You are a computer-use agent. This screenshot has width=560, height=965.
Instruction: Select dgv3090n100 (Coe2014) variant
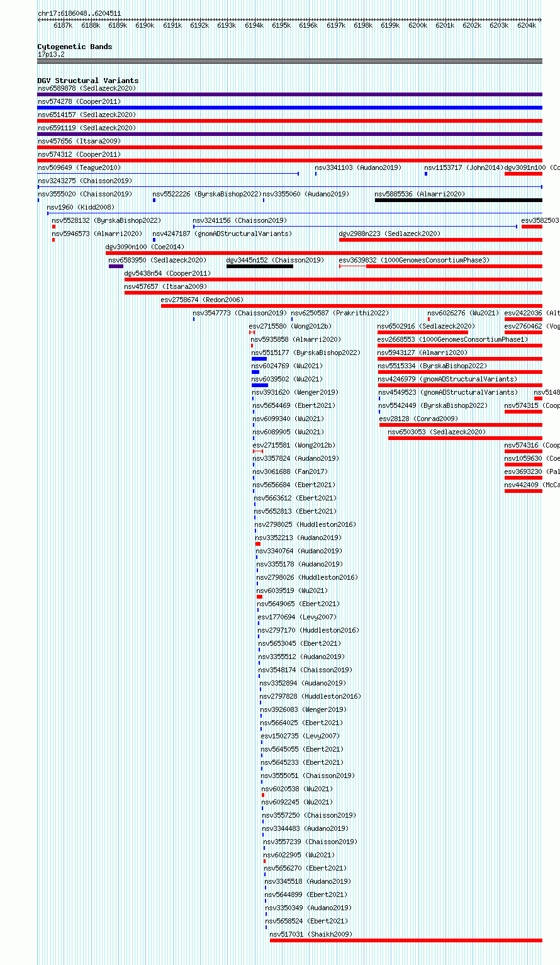pyautogui.click(x=145, y=247)
